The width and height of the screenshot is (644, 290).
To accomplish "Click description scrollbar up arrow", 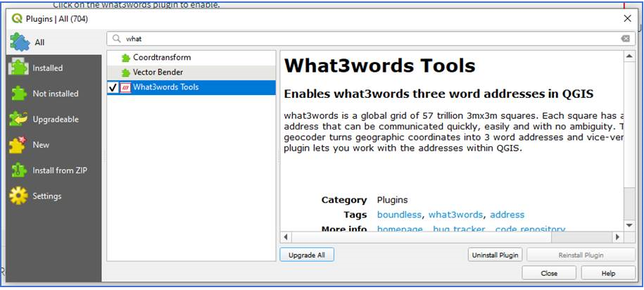I will point(629,56).
